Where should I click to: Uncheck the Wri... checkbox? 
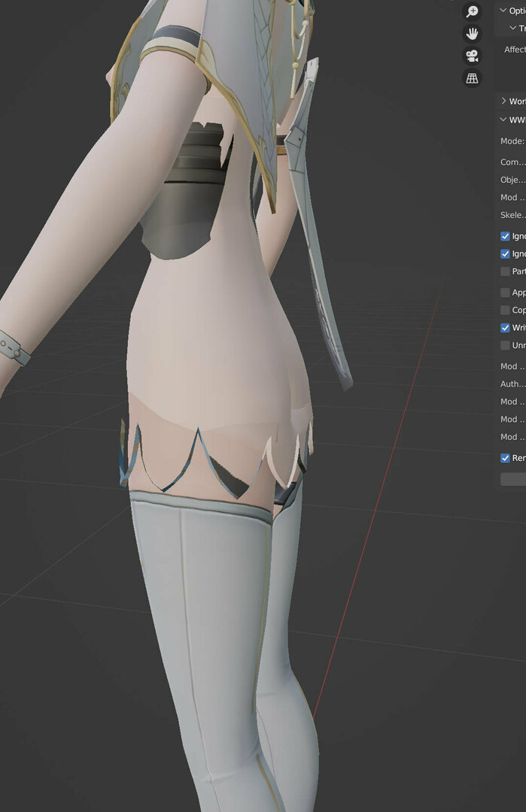tap(505, 328)
